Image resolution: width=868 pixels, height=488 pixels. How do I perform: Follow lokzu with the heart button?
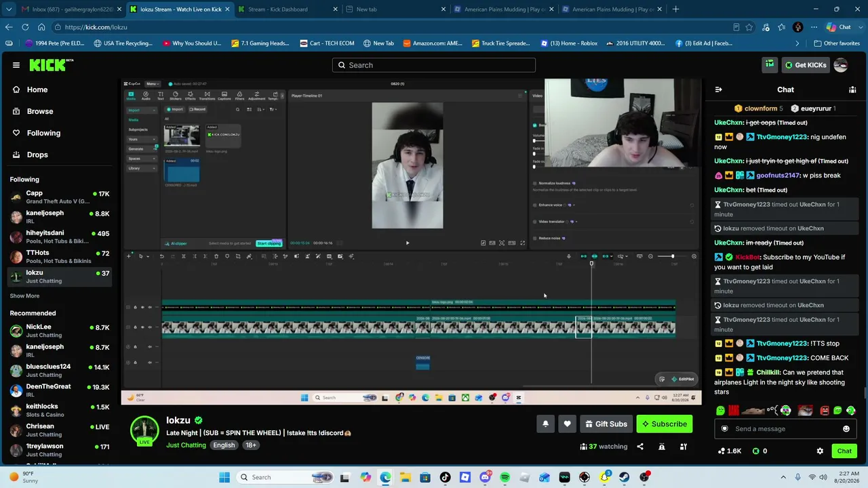pos(567,424)
